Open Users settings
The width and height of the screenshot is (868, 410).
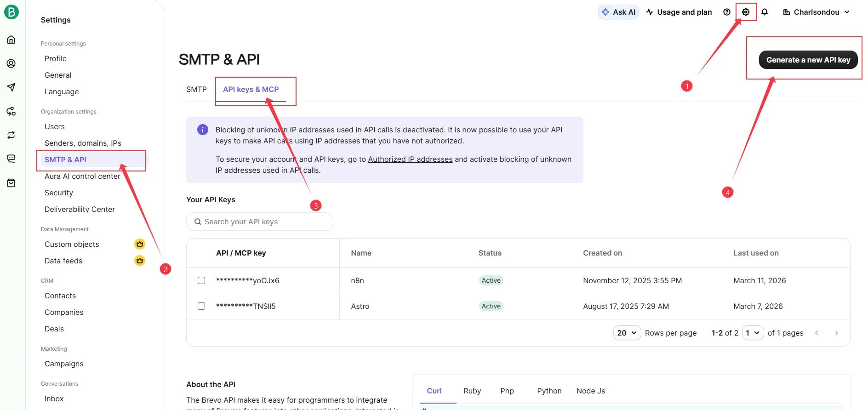click(x=55, y=126)
